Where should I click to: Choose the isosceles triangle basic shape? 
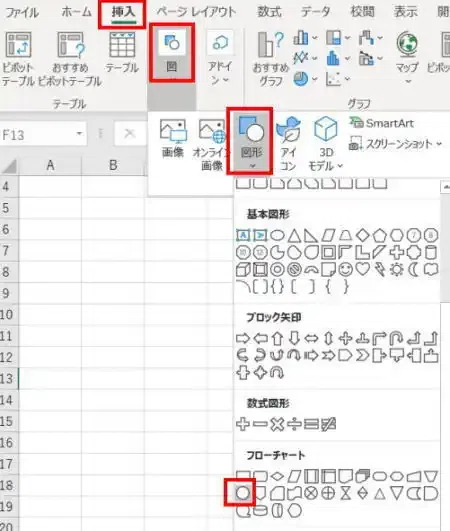(x=294, y=235)
